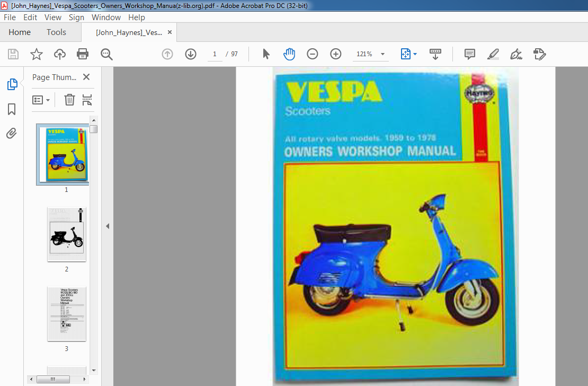
Task: Click the fit page view icon
Action: (406, 54)
